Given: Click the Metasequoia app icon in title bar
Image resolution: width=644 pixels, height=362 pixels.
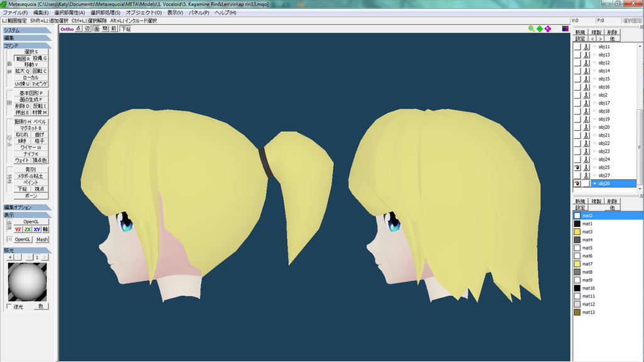Looking at the screenshot, I should [x=4, y=4].
